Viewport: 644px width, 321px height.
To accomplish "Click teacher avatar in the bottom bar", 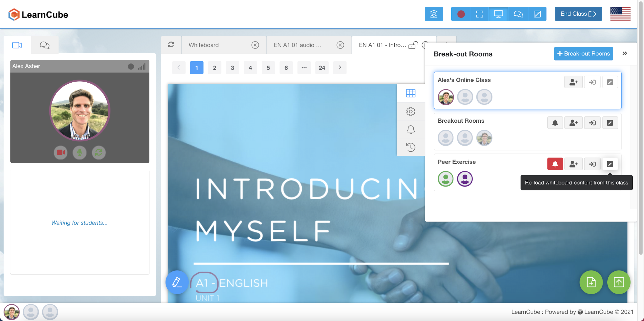I will coord(12,312).
